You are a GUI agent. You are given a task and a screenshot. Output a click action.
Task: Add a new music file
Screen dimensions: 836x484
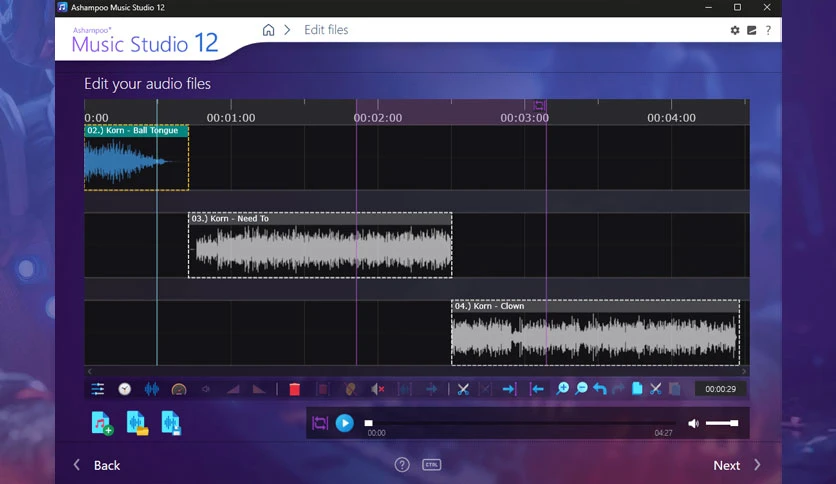(102, 423)
